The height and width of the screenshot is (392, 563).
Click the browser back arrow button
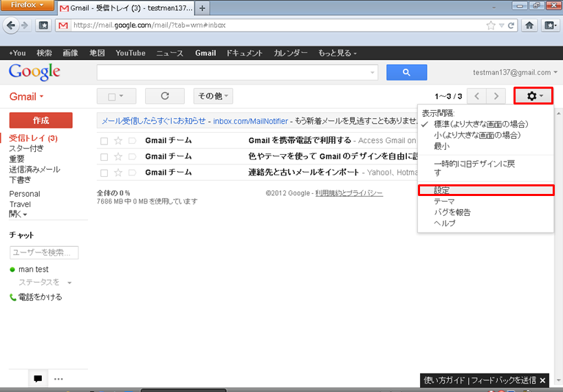point(11,25)
